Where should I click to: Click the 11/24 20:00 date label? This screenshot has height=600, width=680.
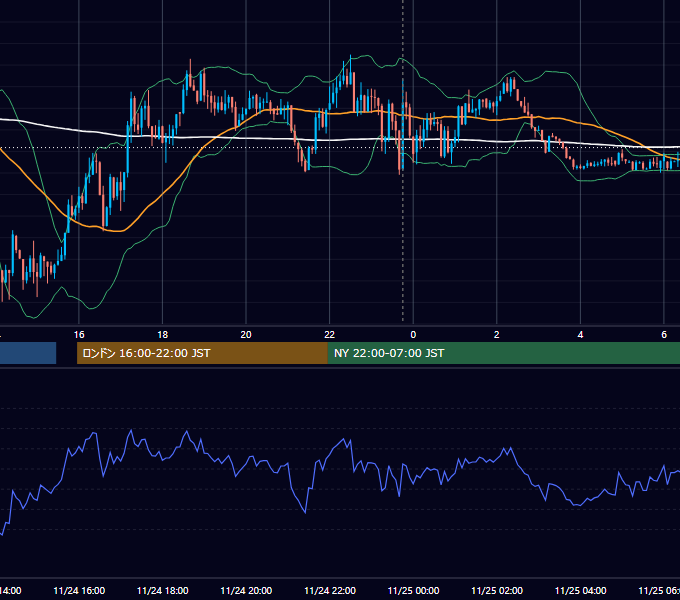(246, 590)
